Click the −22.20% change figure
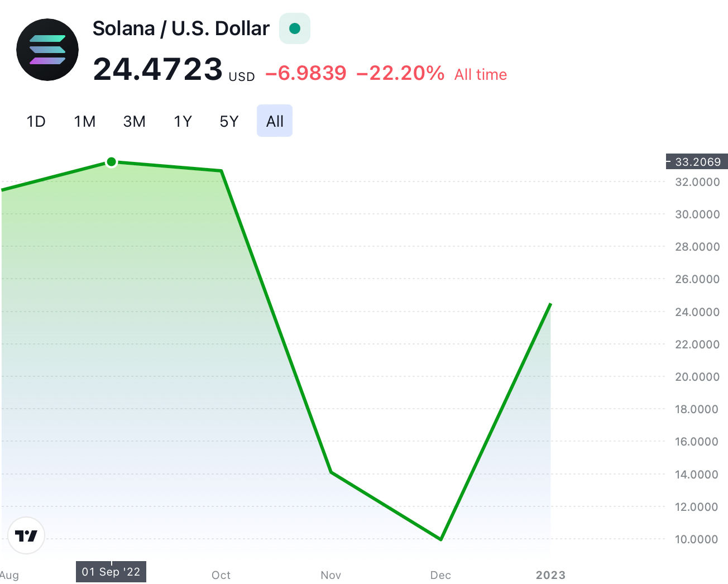This screenshot has height=584, width=728. point(400,73)
